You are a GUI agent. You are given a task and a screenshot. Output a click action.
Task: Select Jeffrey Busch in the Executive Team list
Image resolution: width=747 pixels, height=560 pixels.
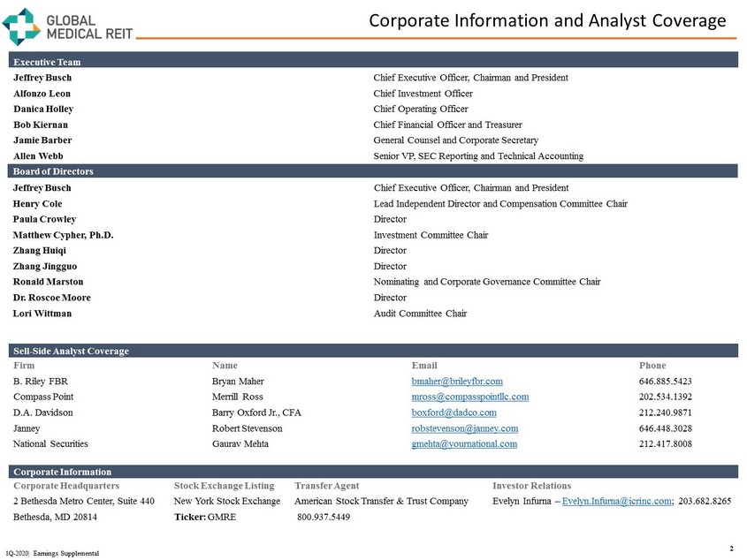pos(42,78)
